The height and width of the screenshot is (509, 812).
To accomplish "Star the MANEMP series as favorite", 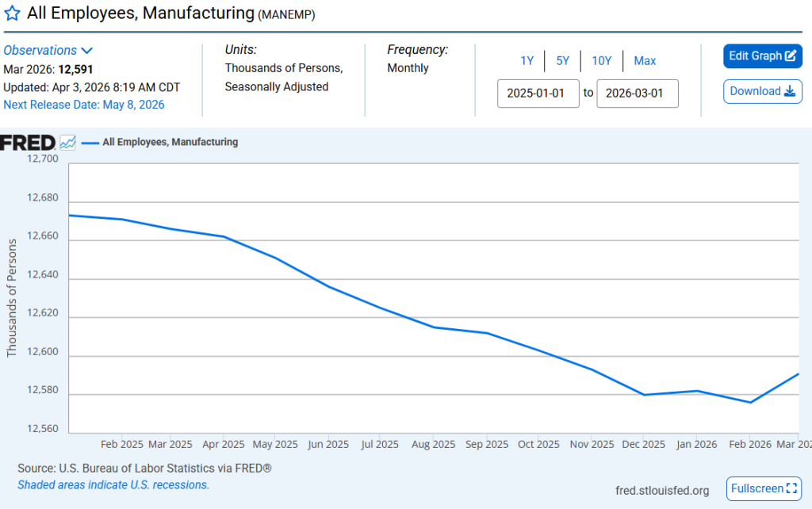I will pos(11,13).
